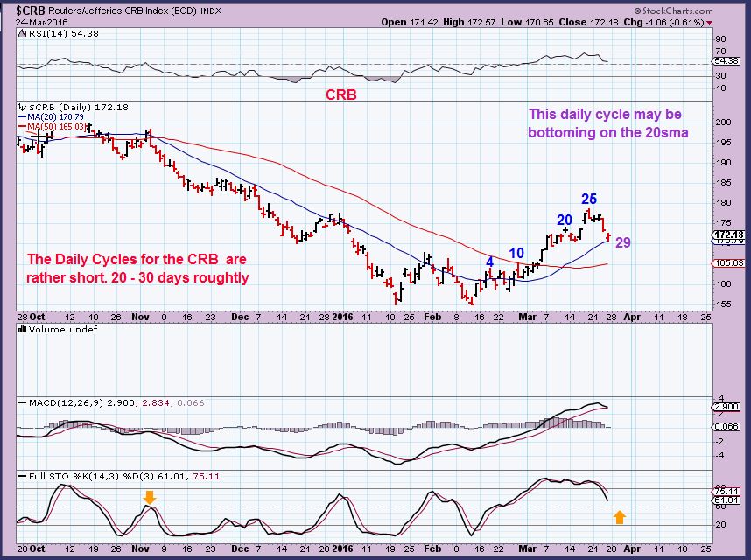
Task: Click the 172.18 last price axis tag
Action: tap(728, 234)
